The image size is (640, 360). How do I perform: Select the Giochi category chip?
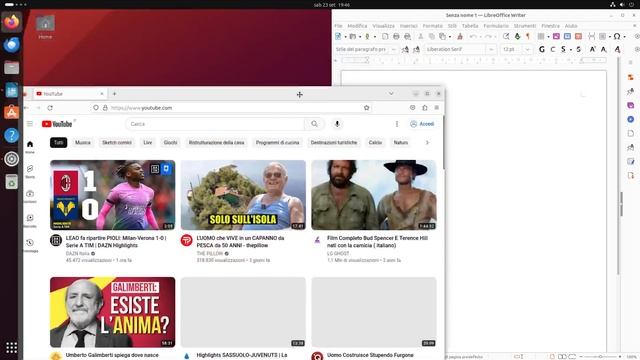[x=170, y=142]
